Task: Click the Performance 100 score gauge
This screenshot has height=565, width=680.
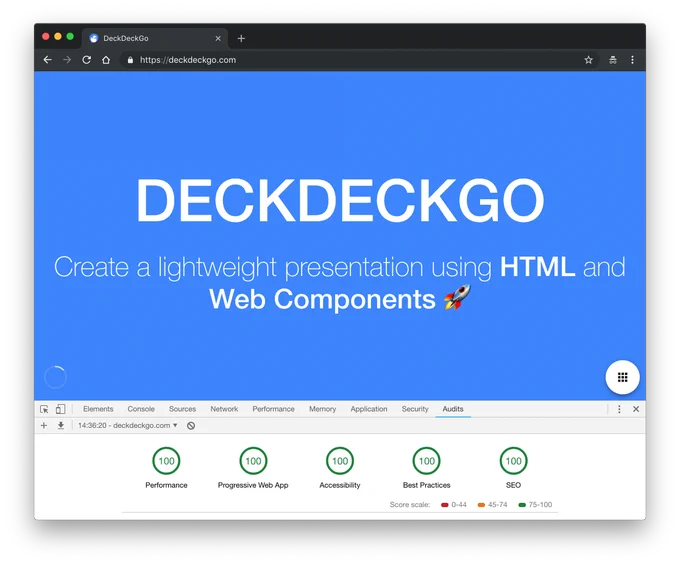Action: point(166,460)
